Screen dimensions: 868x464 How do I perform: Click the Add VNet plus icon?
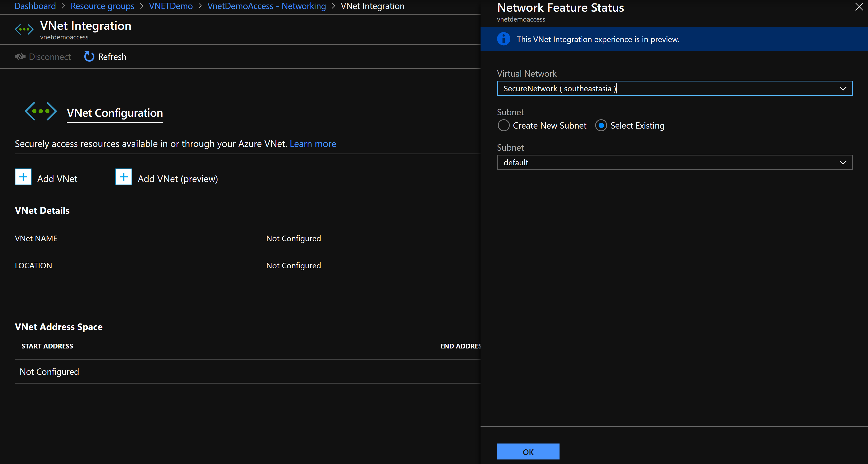pyautogui.click(x=23, y=177)
